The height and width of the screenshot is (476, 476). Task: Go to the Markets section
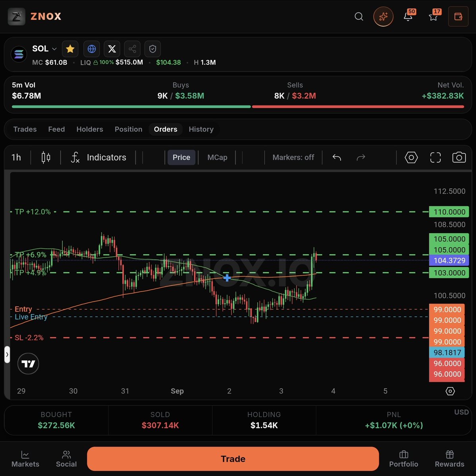coord(25,459)
